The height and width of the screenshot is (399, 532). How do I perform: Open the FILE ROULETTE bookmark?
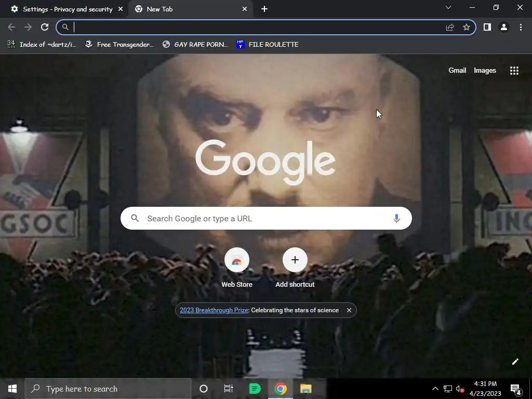point(268,45)
